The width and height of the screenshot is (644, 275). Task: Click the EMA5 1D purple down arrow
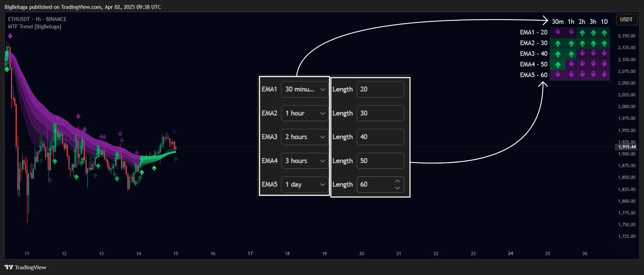[x=604, y=74]
